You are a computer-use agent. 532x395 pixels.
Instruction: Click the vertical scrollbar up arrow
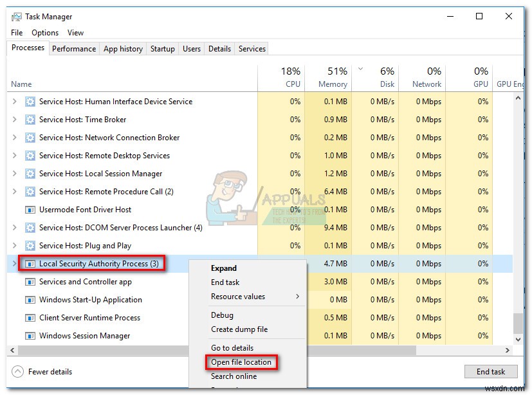tap(518, 98)
